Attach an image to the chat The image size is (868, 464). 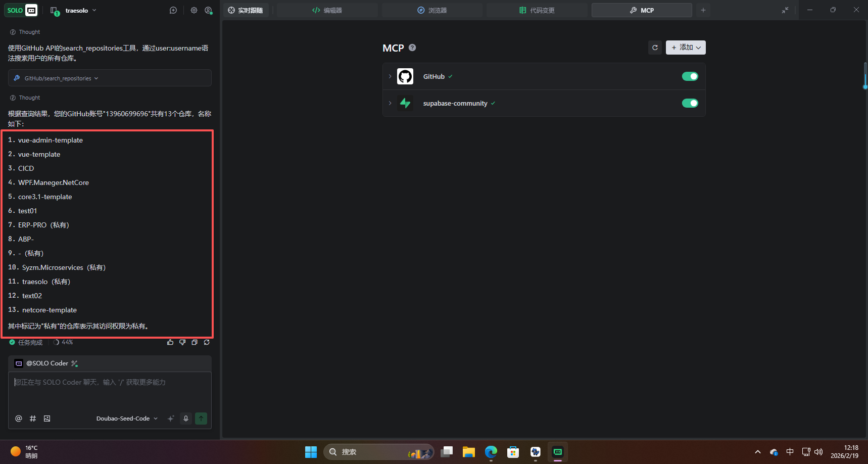coord(47,419)
